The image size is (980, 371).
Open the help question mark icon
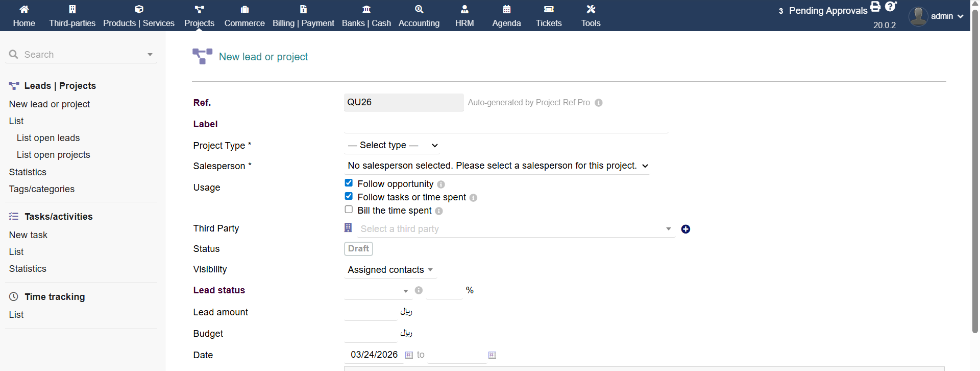click(891, 7)
